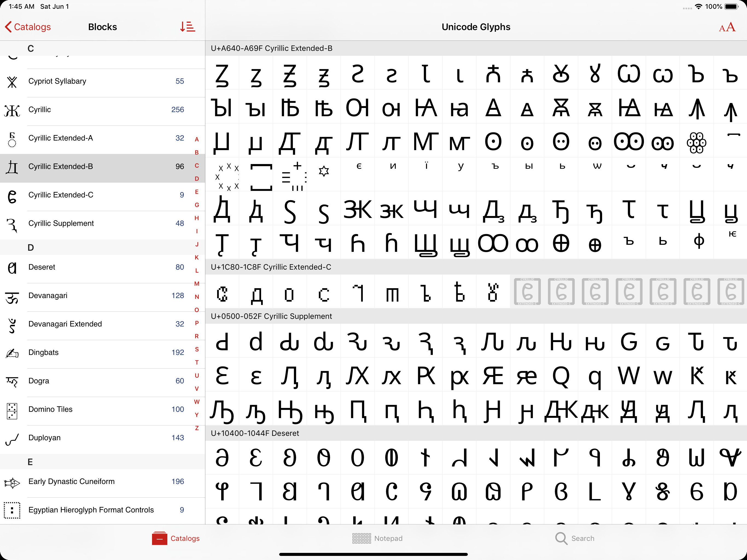Viewport: 747px width, 560px height.
Task: Select the Dogra block icon
Action: tap(12, 382)
